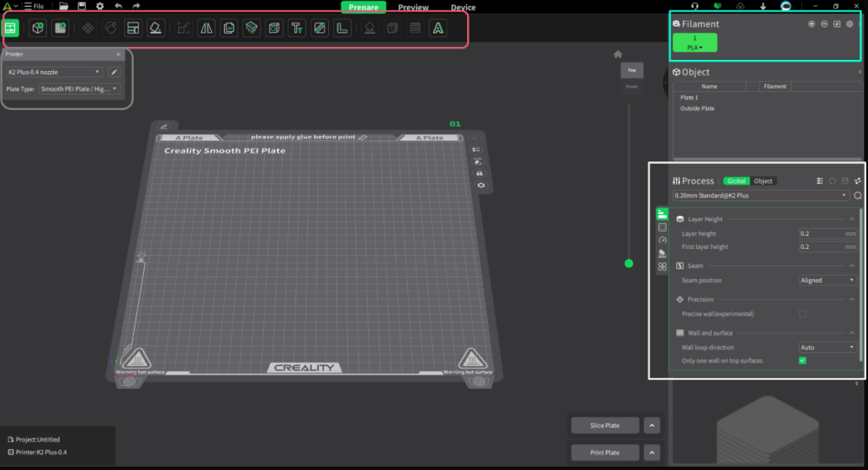Image resolution: width=868 pixels, height=470 pixels.
Task: Click the Layer height value field
Action: 827,234
